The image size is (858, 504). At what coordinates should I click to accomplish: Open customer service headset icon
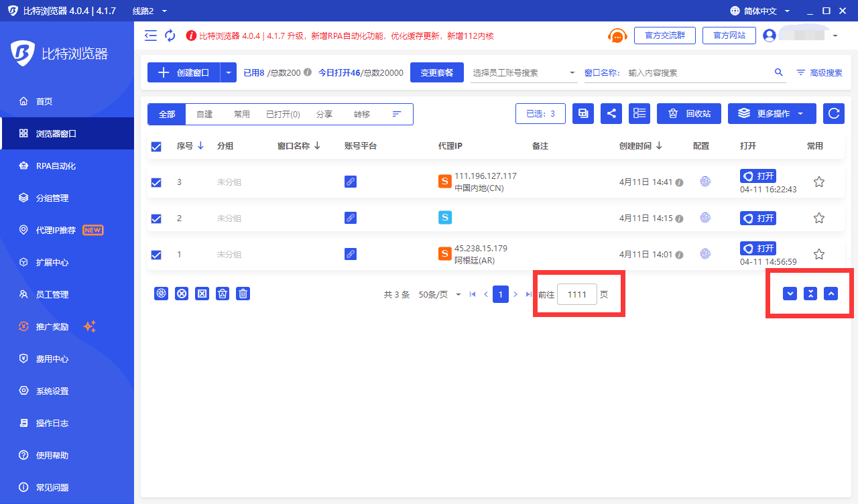click(x=617, y=36)
